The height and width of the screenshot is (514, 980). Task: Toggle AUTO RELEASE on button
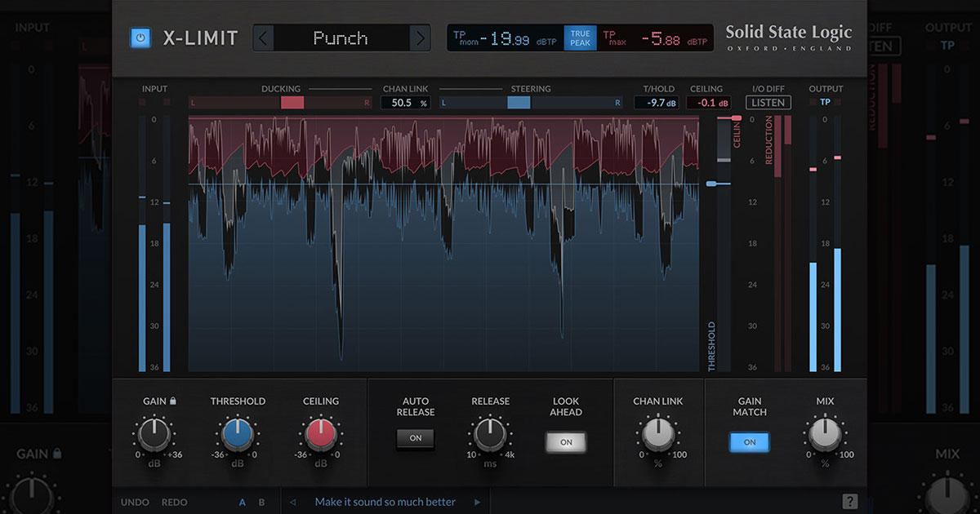[x=416, y=438]
